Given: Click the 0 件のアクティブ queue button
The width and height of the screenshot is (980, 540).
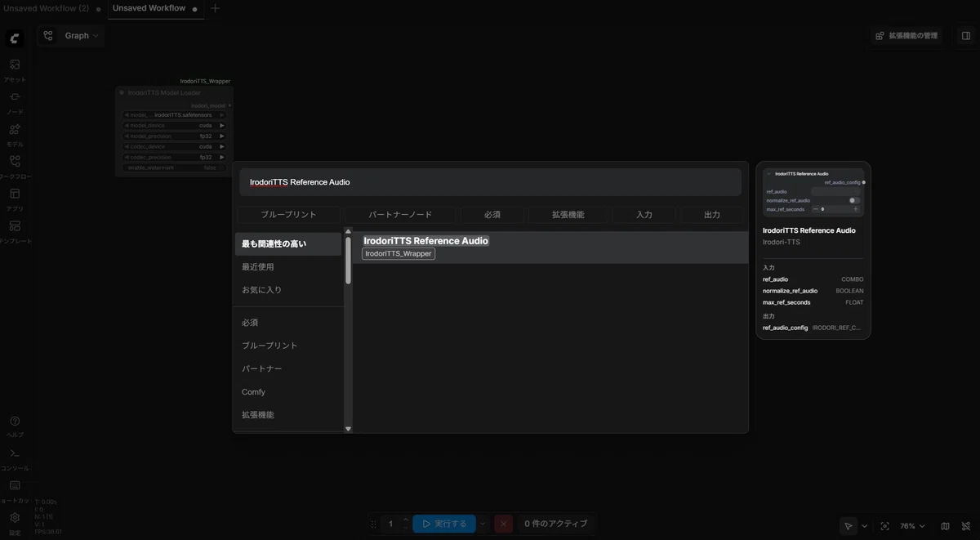Looking at the screenshot, I should coord(555,524).
